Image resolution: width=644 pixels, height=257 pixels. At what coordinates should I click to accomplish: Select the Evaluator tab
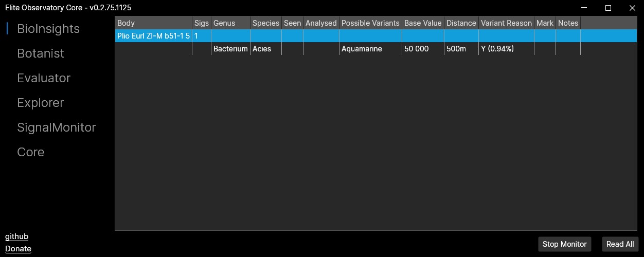pos(44,78)
